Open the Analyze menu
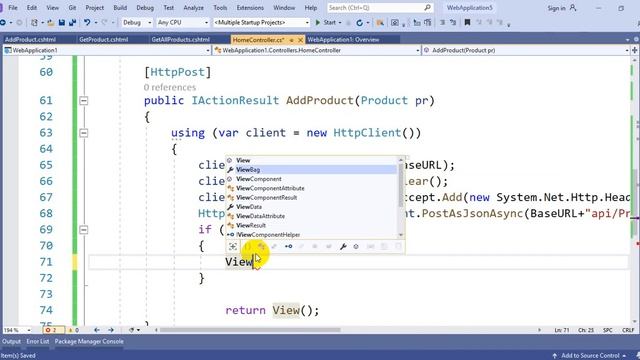Image resolution: width=640 pixels, height=360 pixels. click(x=193, y=8)
